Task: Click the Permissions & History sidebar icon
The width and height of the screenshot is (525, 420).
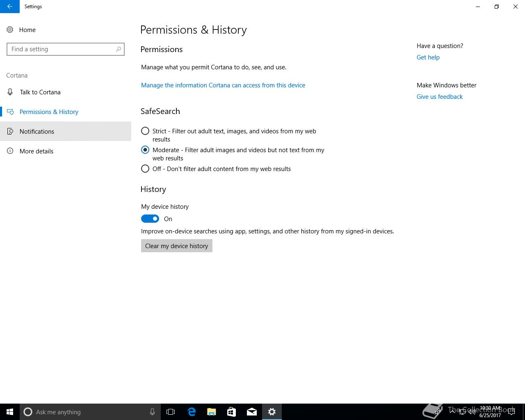Action: (10, 112)
